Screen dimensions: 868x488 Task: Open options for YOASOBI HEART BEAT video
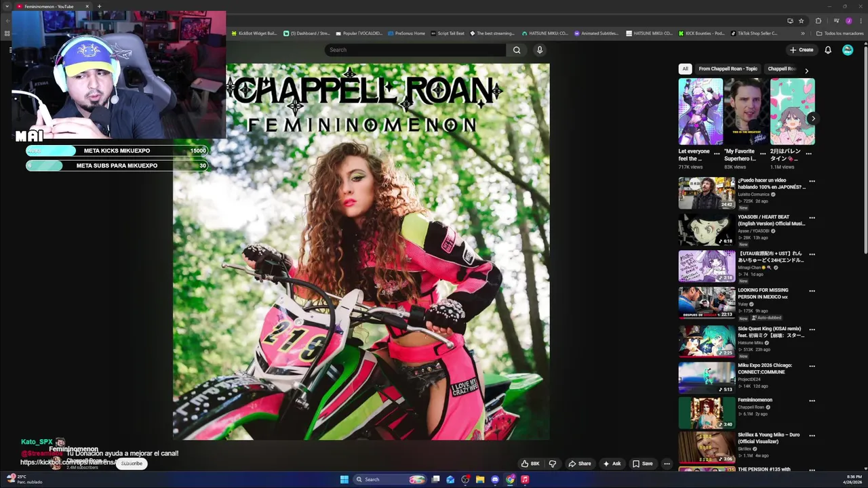click(x=812, y=218)
